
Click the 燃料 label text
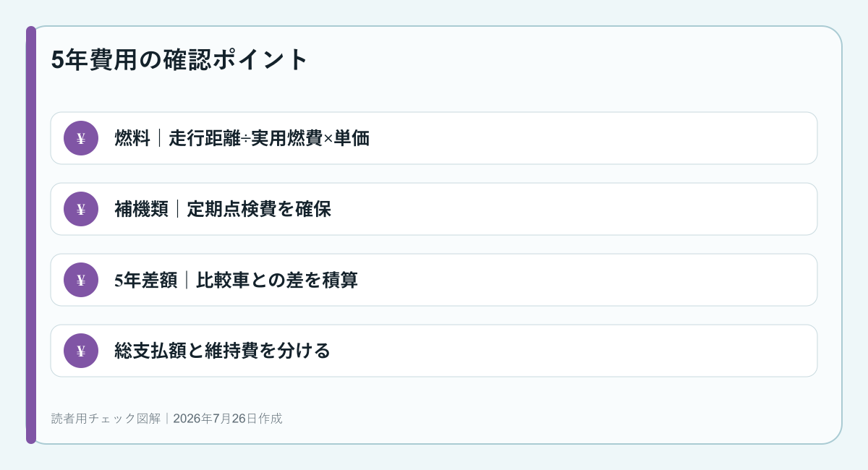(x=132, y=138)
